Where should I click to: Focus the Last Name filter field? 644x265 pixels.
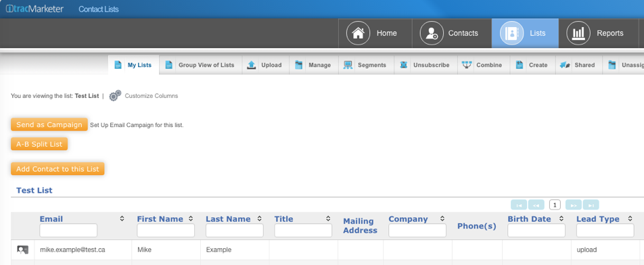(x=235, y=231)
